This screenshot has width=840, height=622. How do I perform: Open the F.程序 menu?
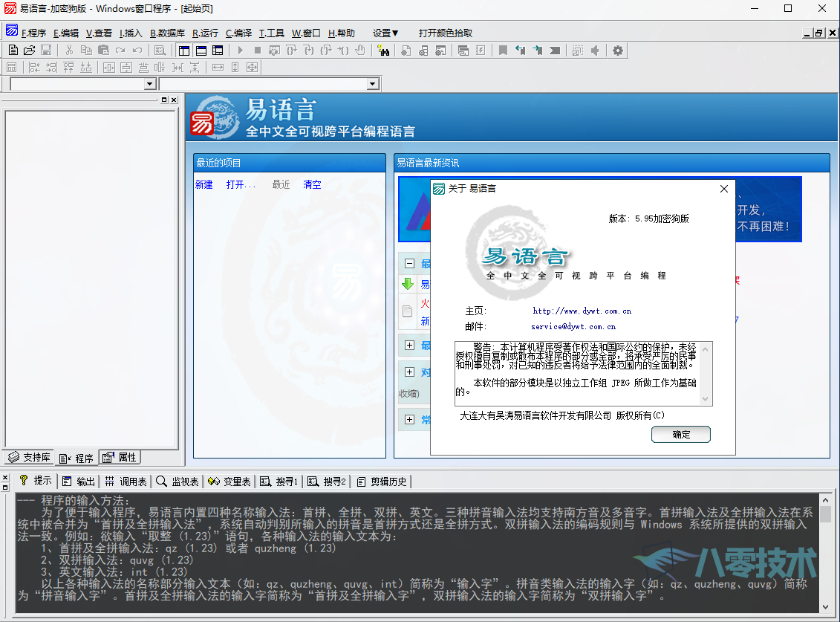[x=33, y=33]
